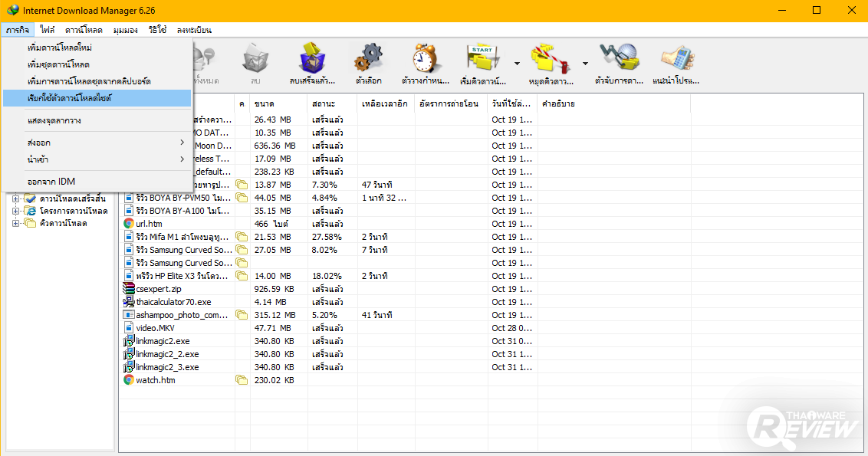
Task: Open the ดาวน์โหลด menu in menu bar
Action: tap(84, 30)
